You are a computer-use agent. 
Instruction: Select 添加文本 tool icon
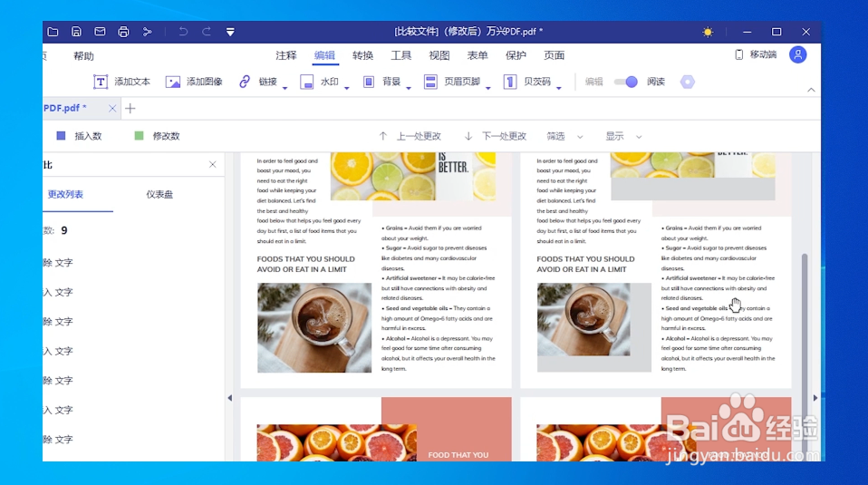(x=101, y=82)
